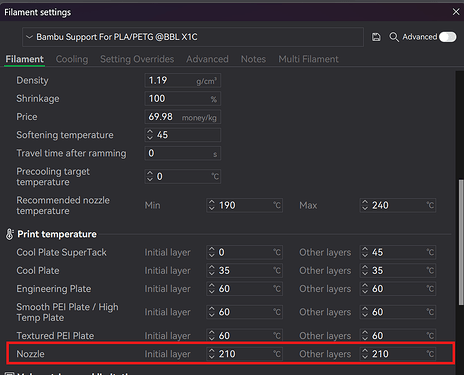
Task: Edit Cool Plate SuperTack initial layer field
Action: tap(244, 252)
